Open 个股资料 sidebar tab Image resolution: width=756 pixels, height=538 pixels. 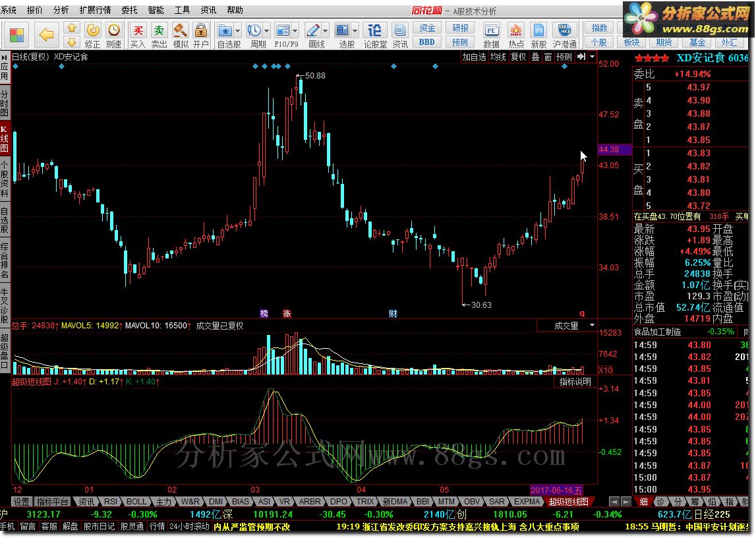tap(5, 179)
